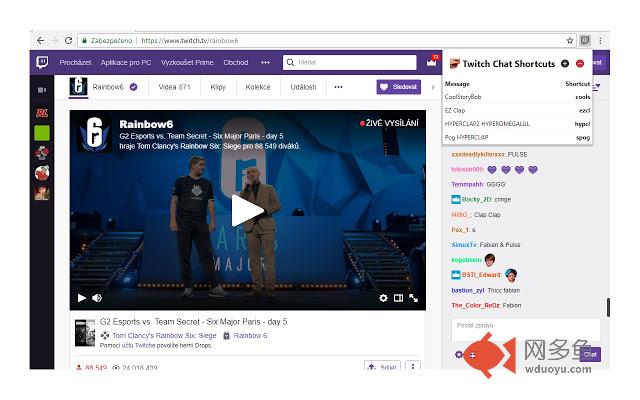Toggle theatre mode in the player
640x400 pixels.
tap(398, 298)
